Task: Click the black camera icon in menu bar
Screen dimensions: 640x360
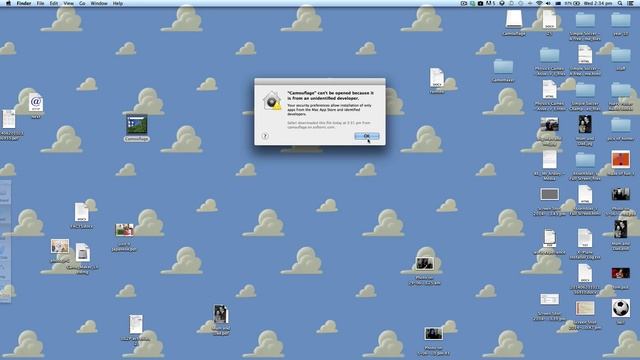Action: (480, 3)
